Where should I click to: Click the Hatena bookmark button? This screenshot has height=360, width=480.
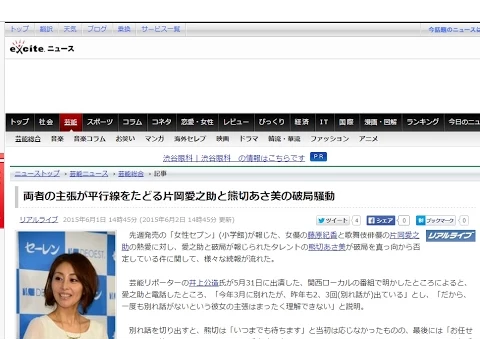tap(435, 220)
